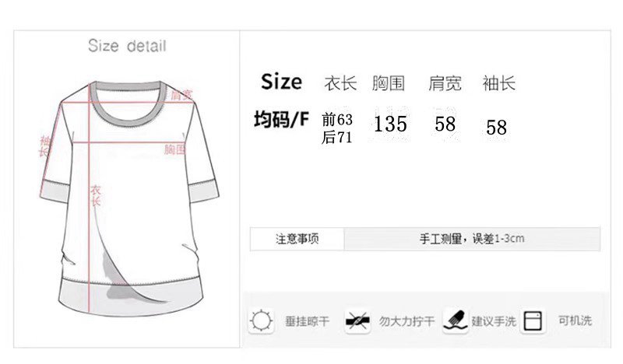
Task: Click the bold Size table header
Action: click(281, 82)
